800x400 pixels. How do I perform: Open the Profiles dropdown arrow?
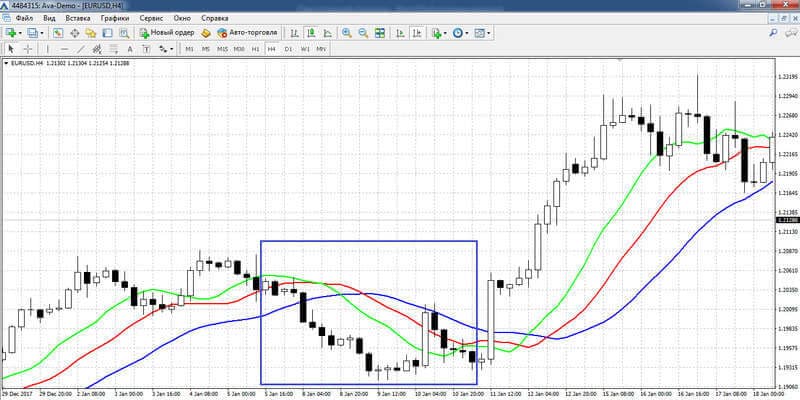(42, 33)
